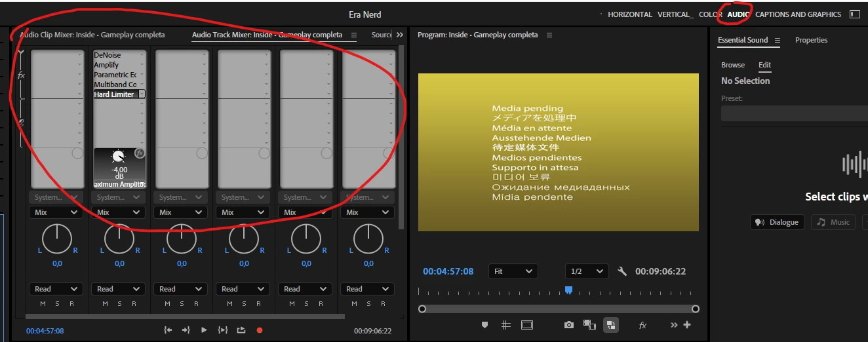The height and width of the screenshot is (342, 868).
Task: Open System input dropdown on first track
Action: (56, 197)
